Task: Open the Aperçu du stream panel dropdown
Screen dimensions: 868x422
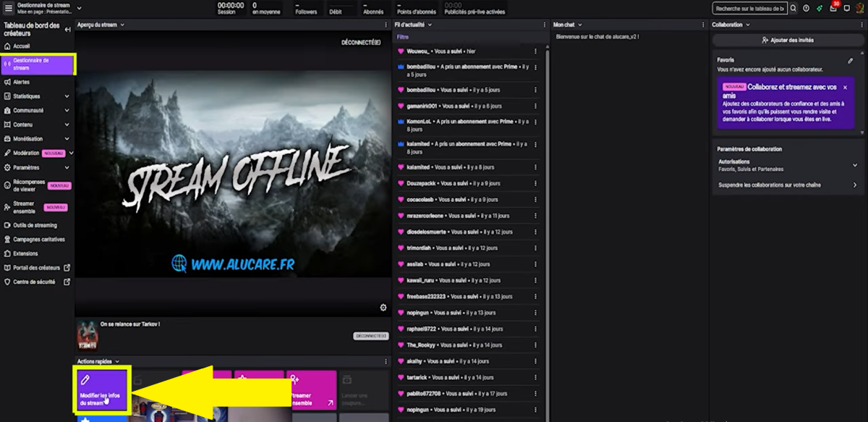Action: 123,25
